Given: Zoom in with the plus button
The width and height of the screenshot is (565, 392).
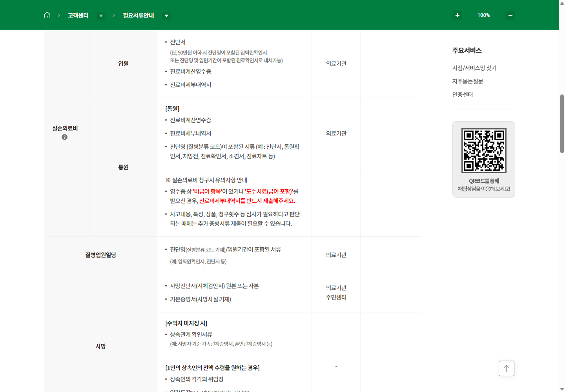Looking at the screenshot, I should click(x=457, y=15).
